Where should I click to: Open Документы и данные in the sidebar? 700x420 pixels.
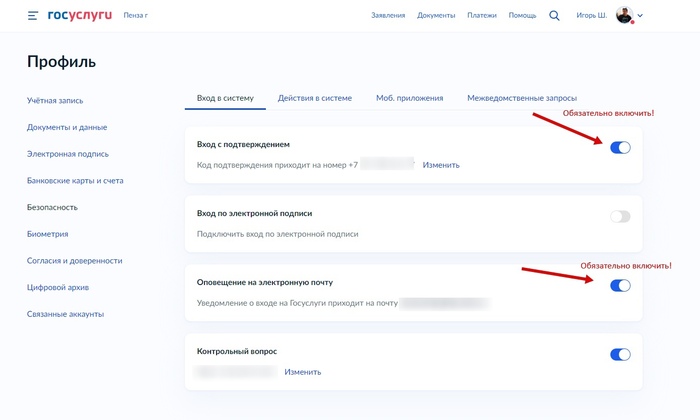tap(67, 127)
